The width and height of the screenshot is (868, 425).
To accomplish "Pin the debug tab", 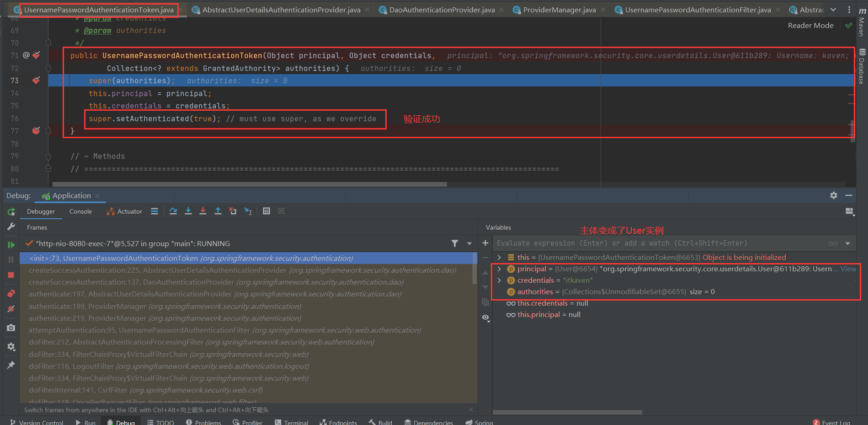I will tap(11, 365).
